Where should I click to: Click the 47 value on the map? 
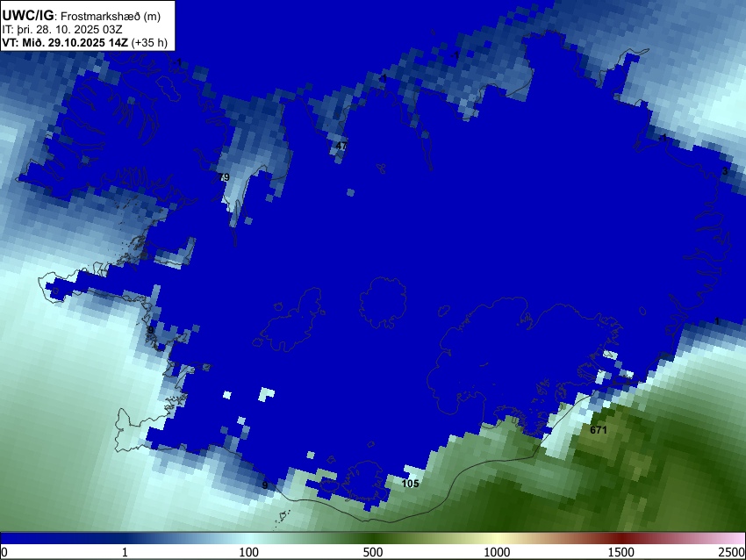click(341, 146)
